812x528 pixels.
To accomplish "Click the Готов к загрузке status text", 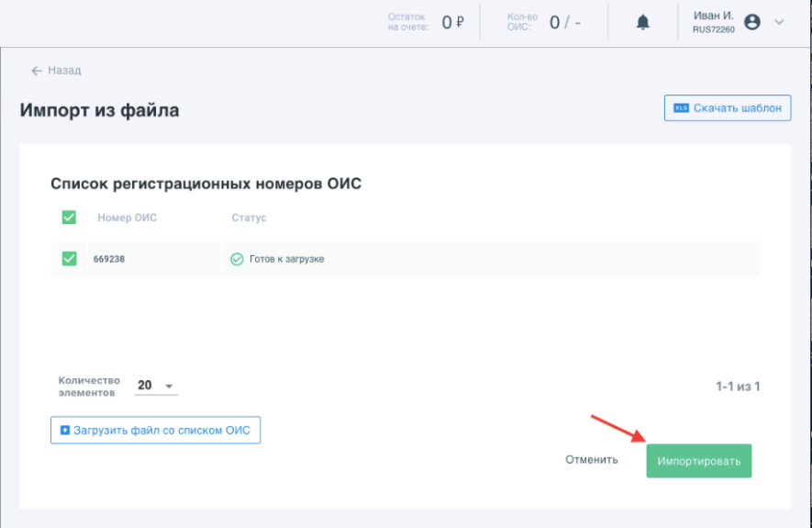I will [x=286, y=259].
